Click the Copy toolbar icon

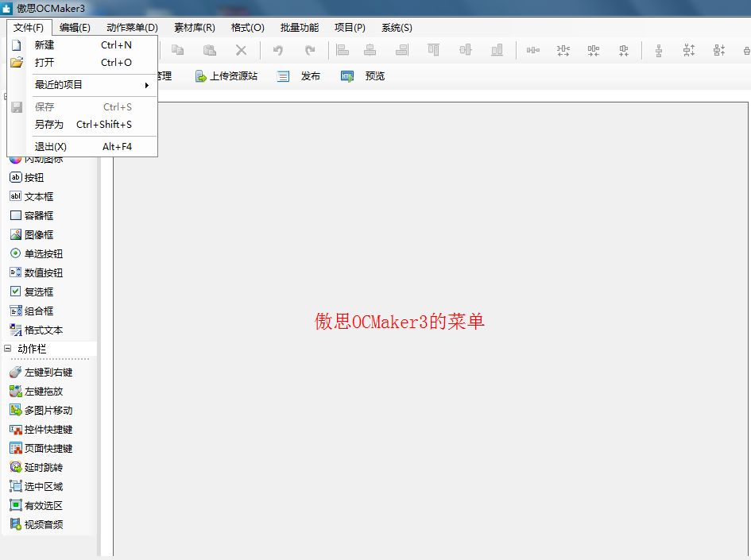[178, 50]
